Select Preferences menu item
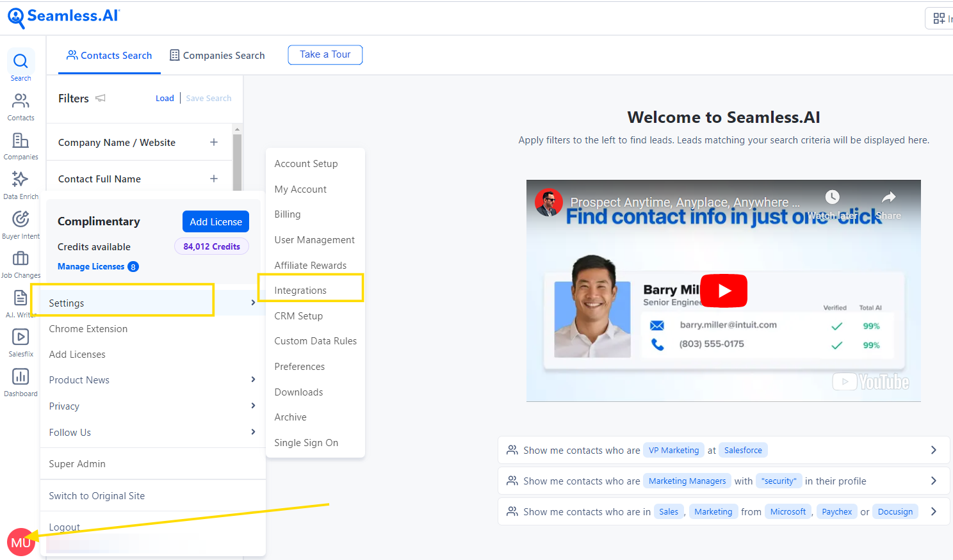Viewport: 953px width, 560px height. [300, 367]
